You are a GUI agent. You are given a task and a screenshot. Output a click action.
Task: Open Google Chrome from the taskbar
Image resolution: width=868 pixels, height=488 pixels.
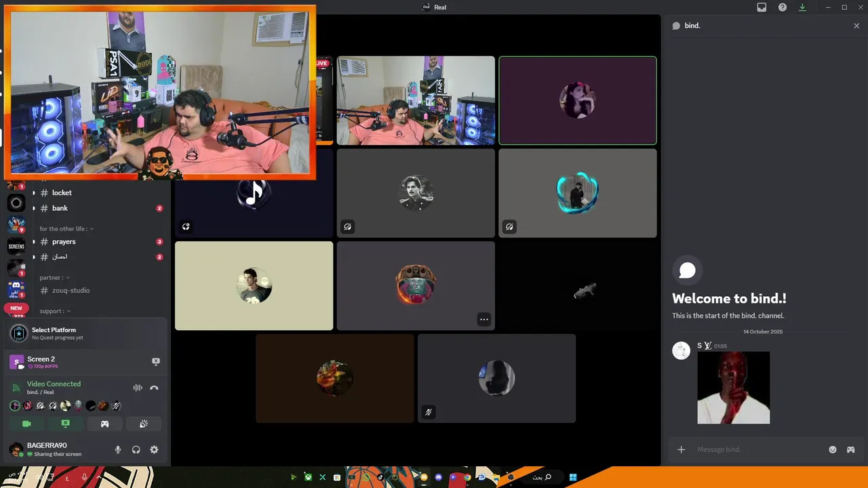tap(467, 477)
